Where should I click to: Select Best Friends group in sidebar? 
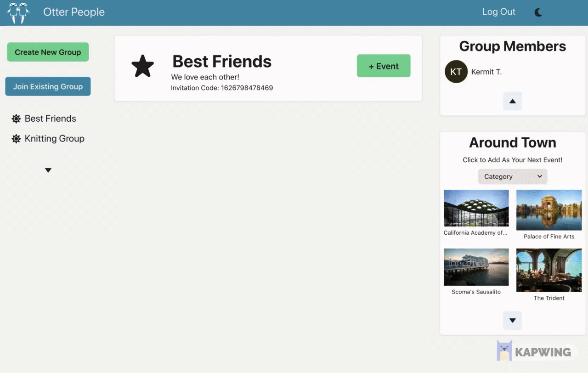(51, 119)
